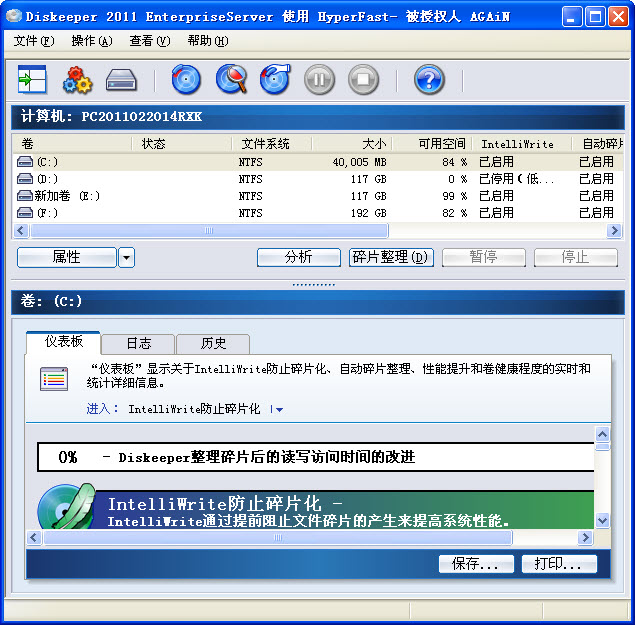This screenshot has height=625, width=635.
Task: Click the 0% Diskeeper improvement banner
Action: coord(316,457)
